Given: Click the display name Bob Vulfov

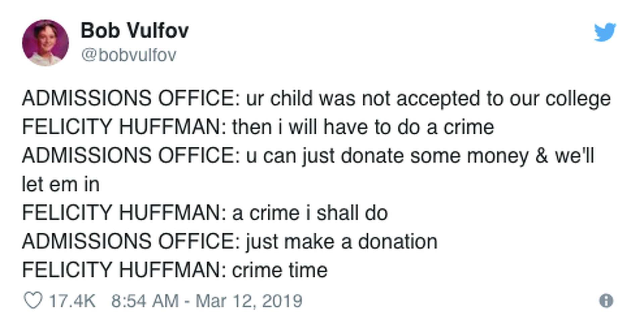Looking at the screenshot, I should [x=135, y=31].
